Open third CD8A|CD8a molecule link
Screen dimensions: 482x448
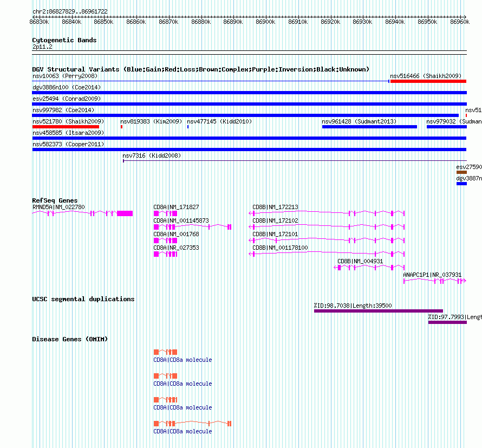tap(183, 407)
